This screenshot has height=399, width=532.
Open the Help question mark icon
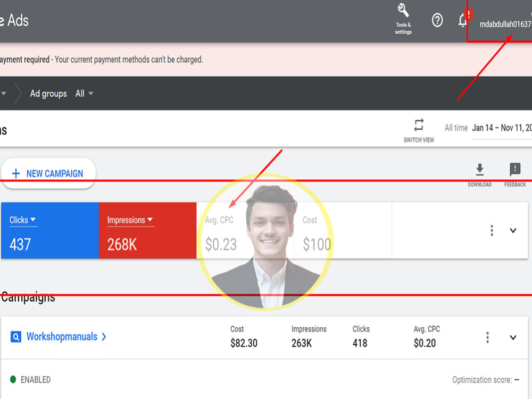point(437,20)
